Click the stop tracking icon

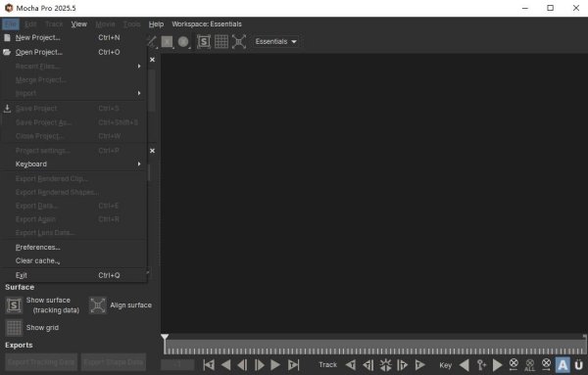click(x=385, y=365)
